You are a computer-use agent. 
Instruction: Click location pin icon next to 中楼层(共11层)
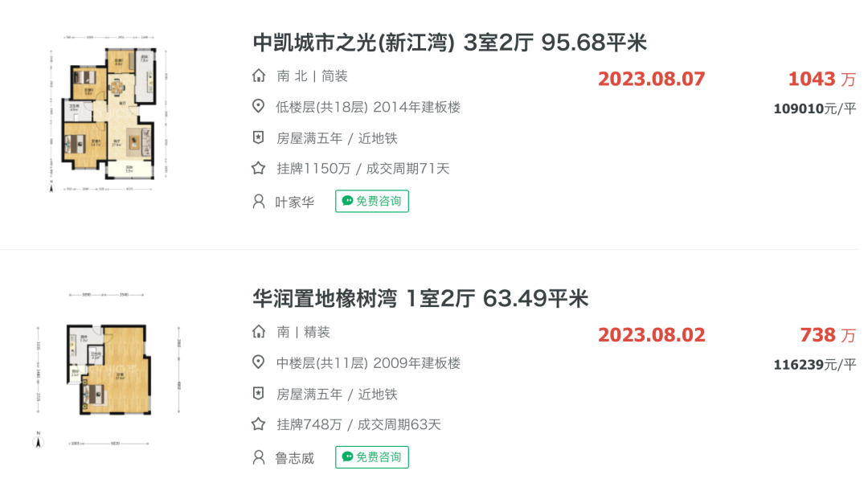tap(259, 362)
